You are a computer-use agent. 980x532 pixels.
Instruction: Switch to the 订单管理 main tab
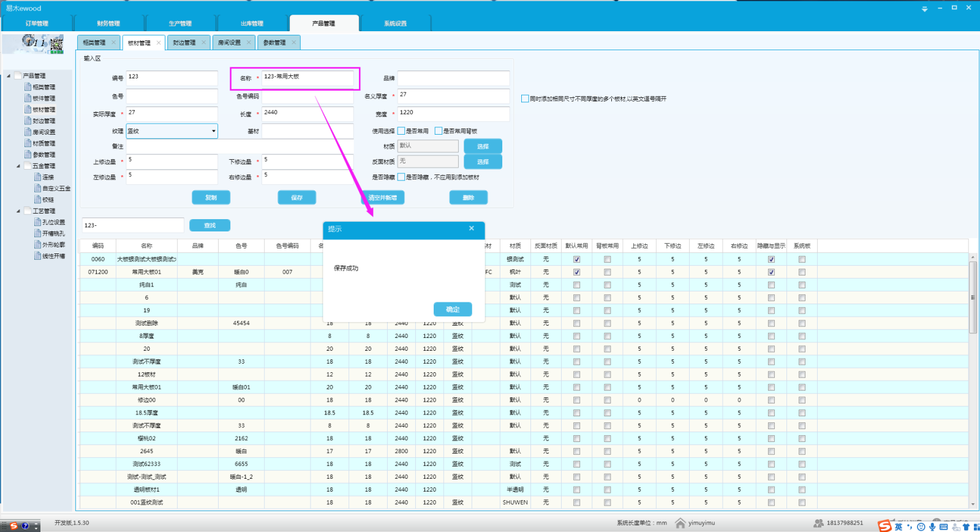37,23
